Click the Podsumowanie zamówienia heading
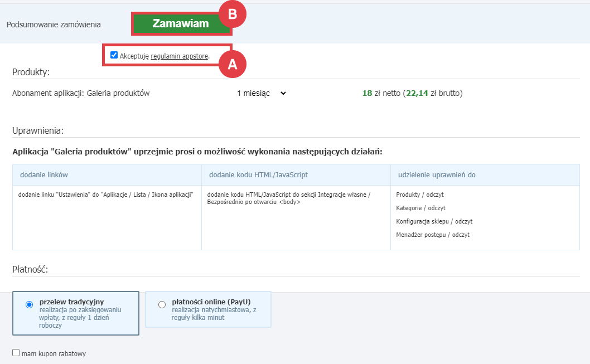The image size is (590, 364). [x=54, y=25]
